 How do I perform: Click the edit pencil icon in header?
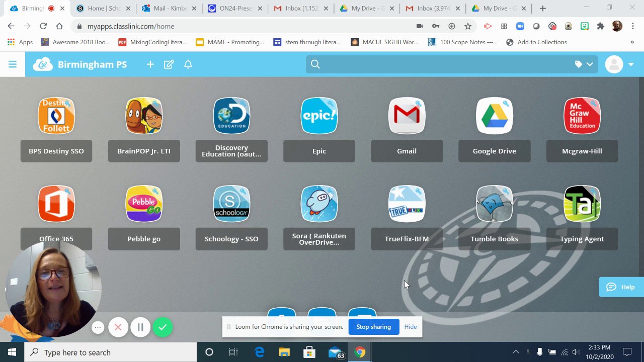[x=169, y=64]
